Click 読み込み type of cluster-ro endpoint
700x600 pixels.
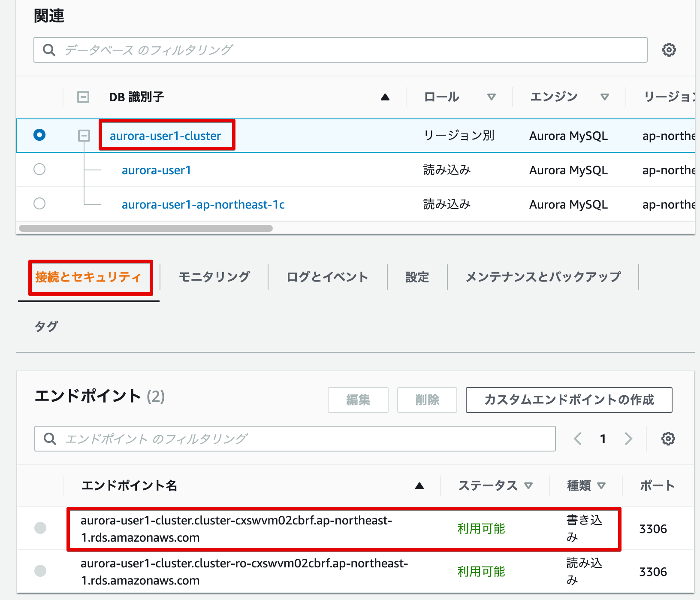pyautogui.click(x=584, y=572)
